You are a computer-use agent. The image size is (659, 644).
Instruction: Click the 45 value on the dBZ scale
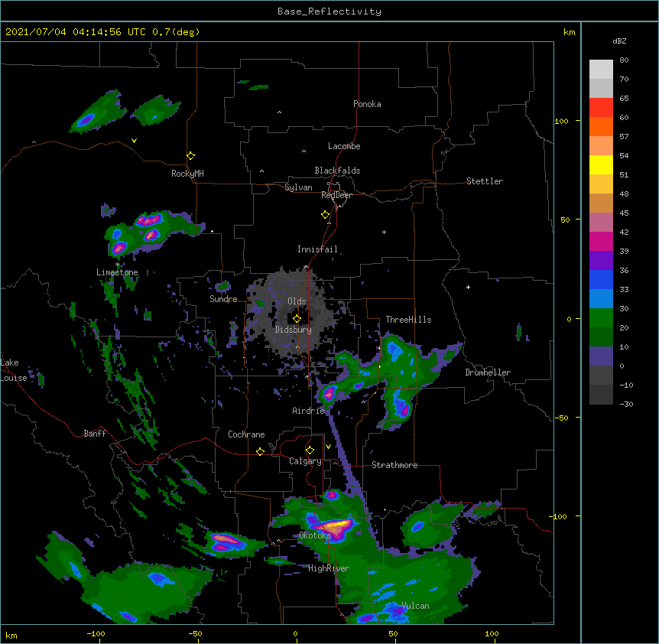click(x=624, y=213)
